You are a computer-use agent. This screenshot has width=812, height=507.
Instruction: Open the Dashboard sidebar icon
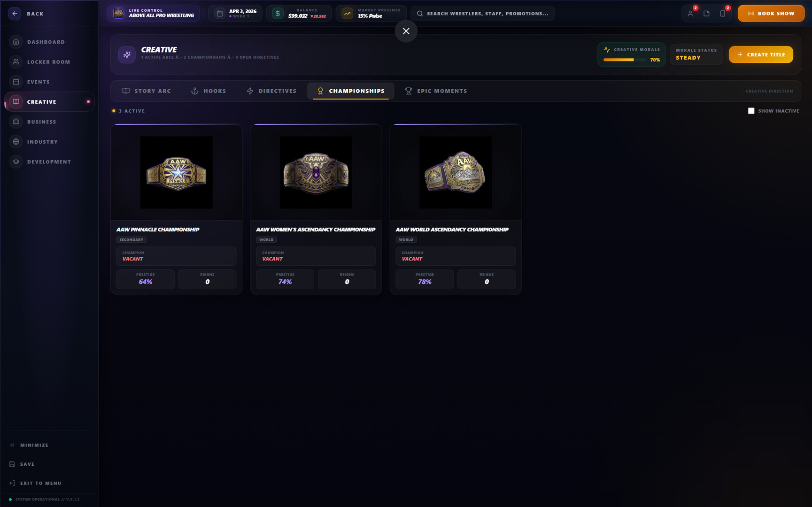(16, 42)
